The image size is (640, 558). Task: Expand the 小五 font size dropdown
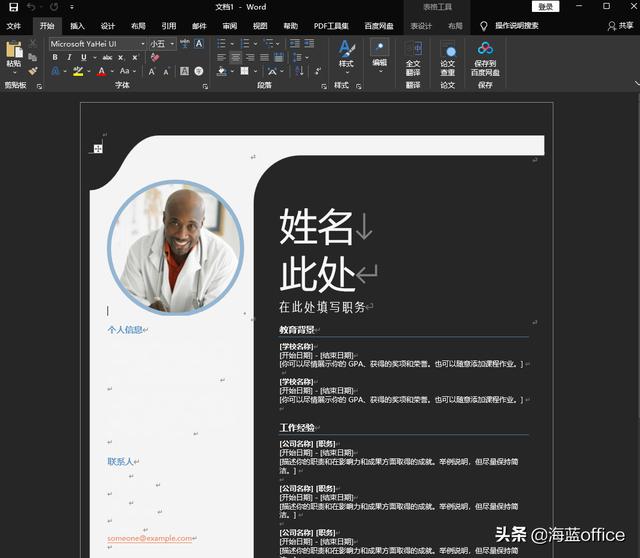[x=172, y=44]
